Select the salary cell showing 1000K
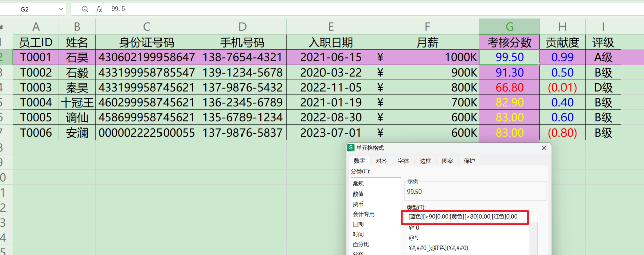 [427, 57]
